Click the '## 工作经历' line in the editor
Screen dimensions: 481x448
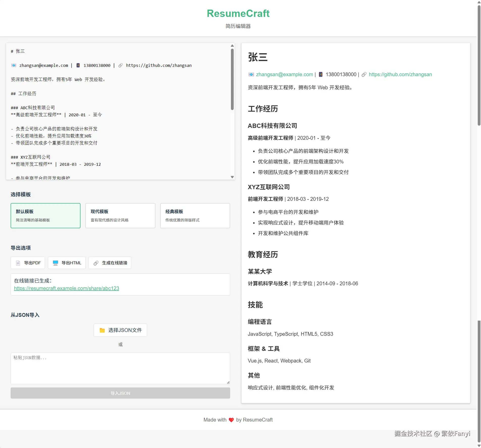[23, 94]
